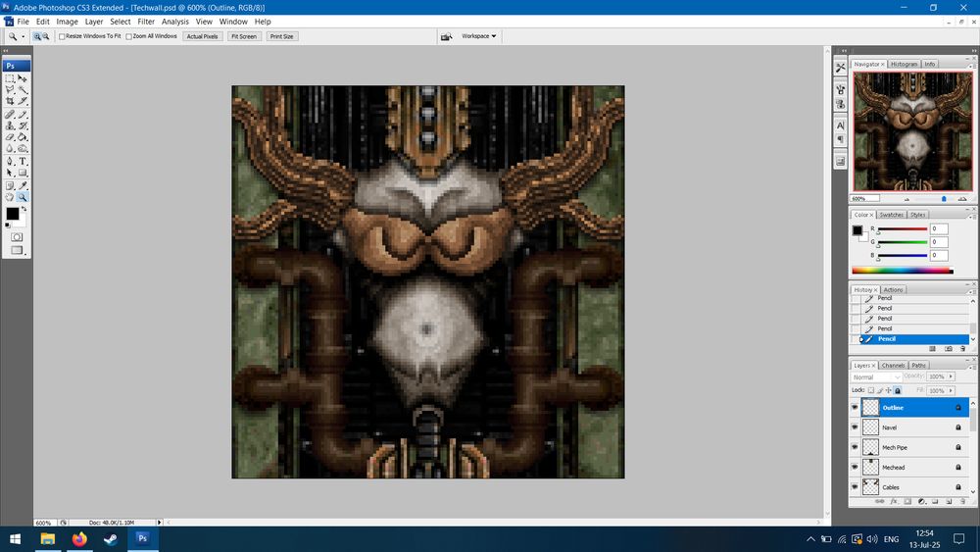Select the Mech Pipe layer name

coord(895,448)
